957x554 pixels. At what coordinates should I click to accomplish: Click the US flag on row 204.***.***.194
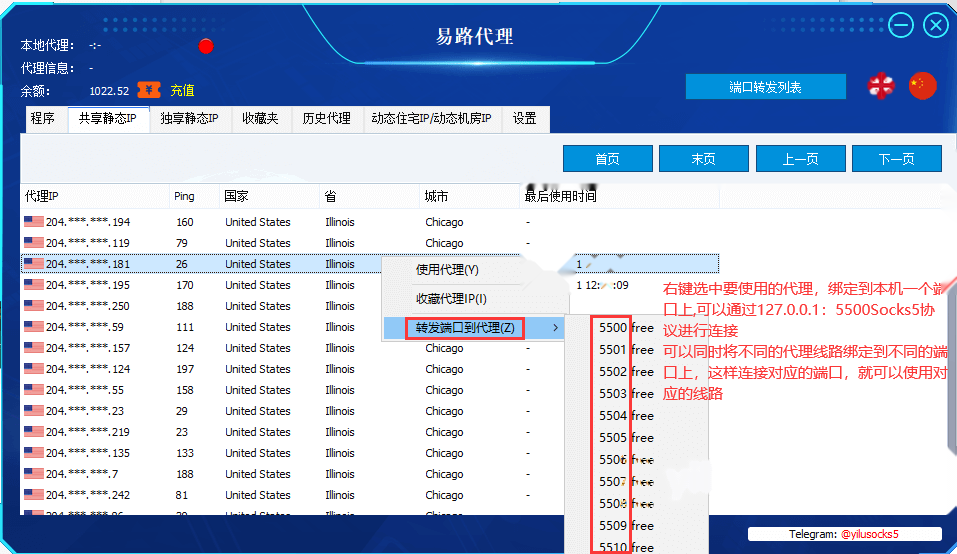pyautogui.click(x=34, y=221)
